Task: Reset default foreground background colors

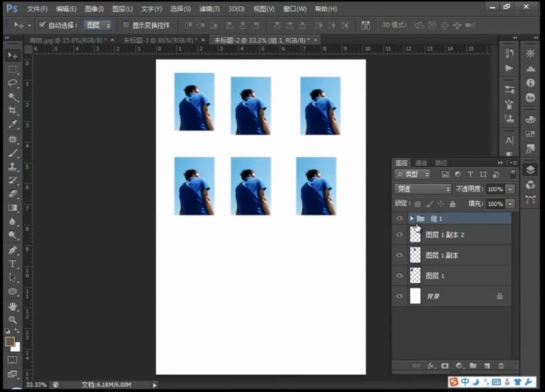Action: click(x=7, y=331)
